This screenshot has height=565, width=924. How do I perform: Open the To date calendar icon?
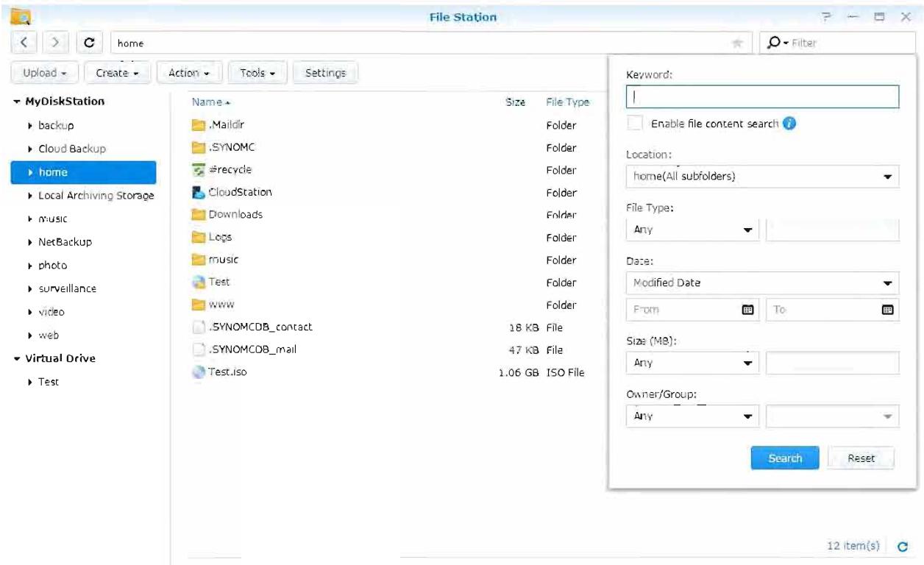(x=887, y=310)
